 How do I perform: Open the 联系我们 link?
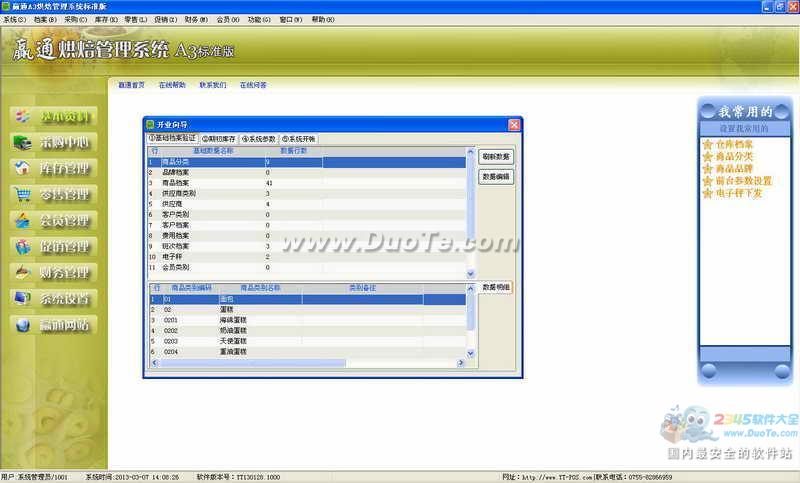tap(212, 85)
